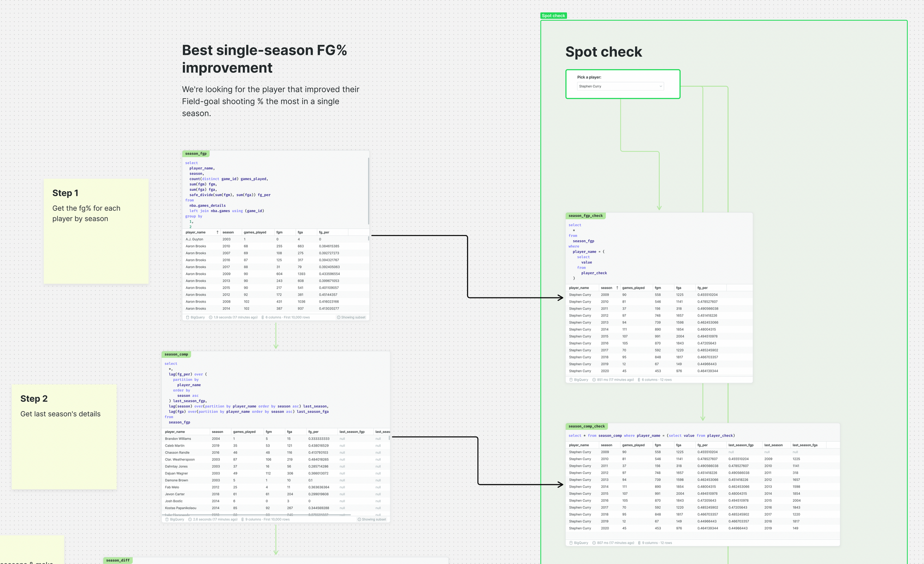Click sort arrow on season column in season_fgp_check
924x564 pixels.
click(617, 288)
